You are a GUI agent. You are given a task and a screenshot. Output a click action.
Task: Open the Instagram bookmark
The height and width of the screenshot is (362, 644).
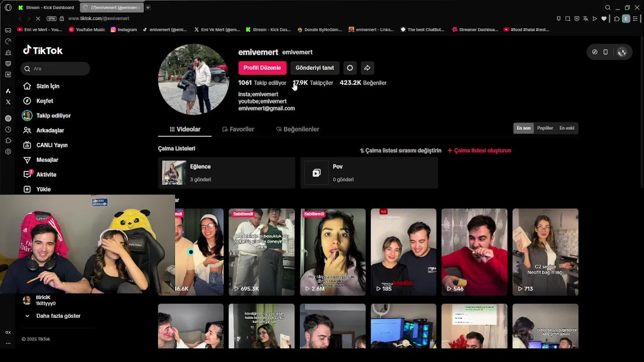(124, 30)
